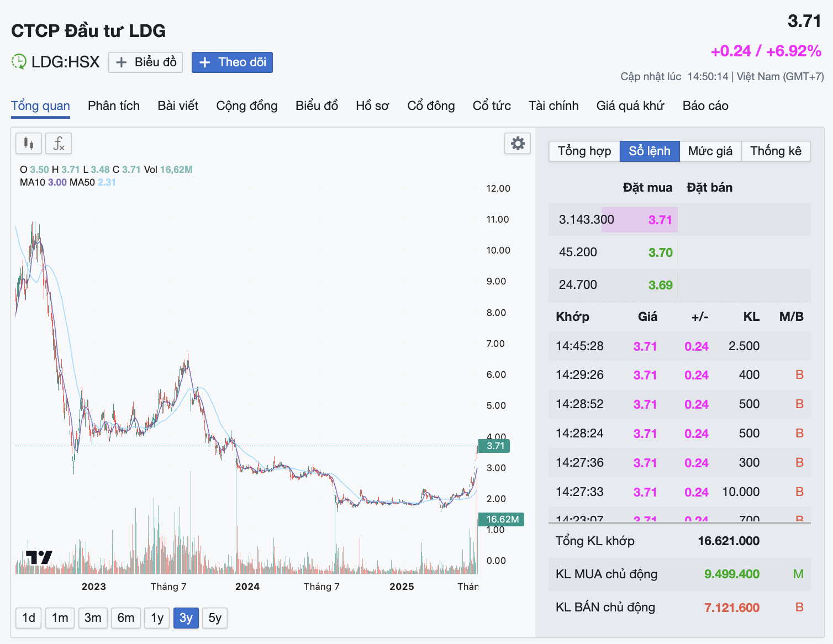Open the Cổ tức tab
The image size is (833, 644).
click(492, 105)
